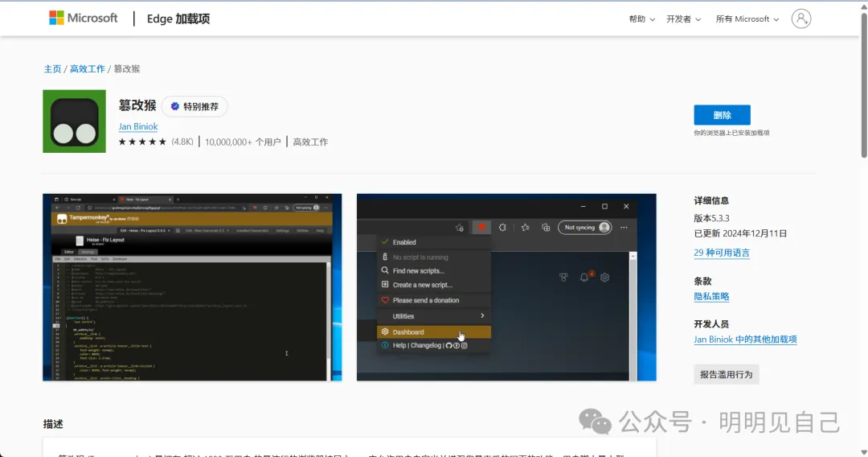Expand the 开发者 dropdown menu
The height and width of the screenshot is (457, 868).
point(683,19)
